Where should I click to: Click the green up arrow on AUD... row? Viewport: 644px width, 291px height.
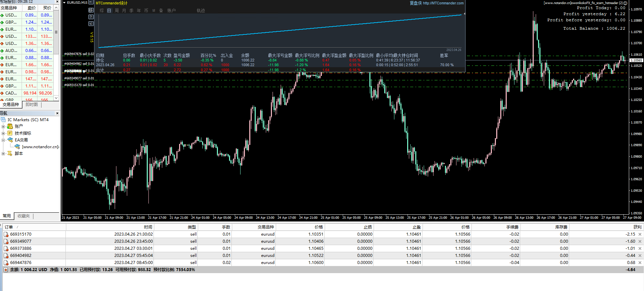tap(2, 51)
